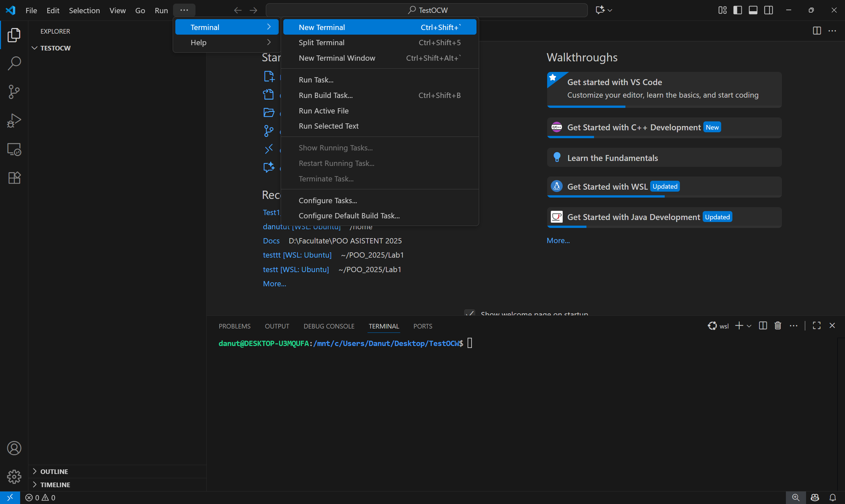The height and width of the screenshot is (504, 845).
Task: Open the Source Control view
Action: 14,92
